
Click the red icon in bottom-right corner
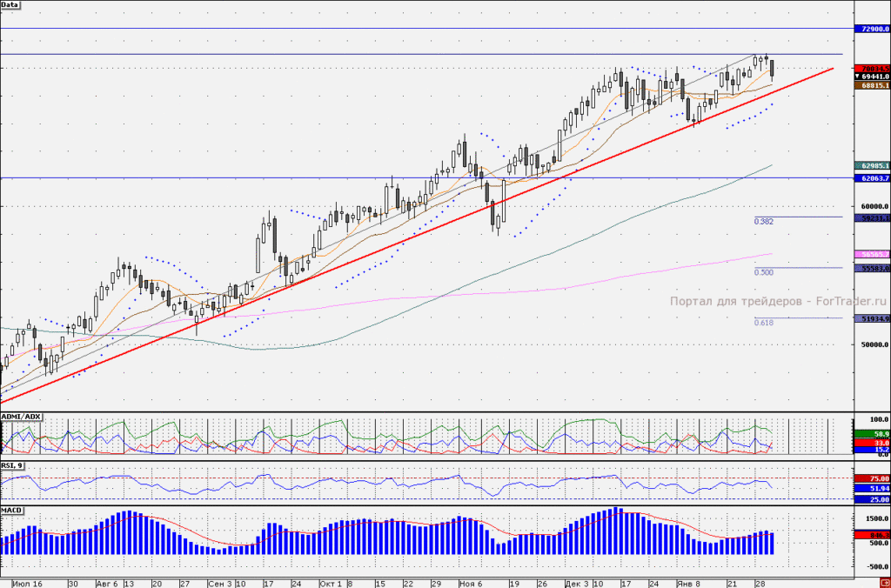(x=886, y=584)
